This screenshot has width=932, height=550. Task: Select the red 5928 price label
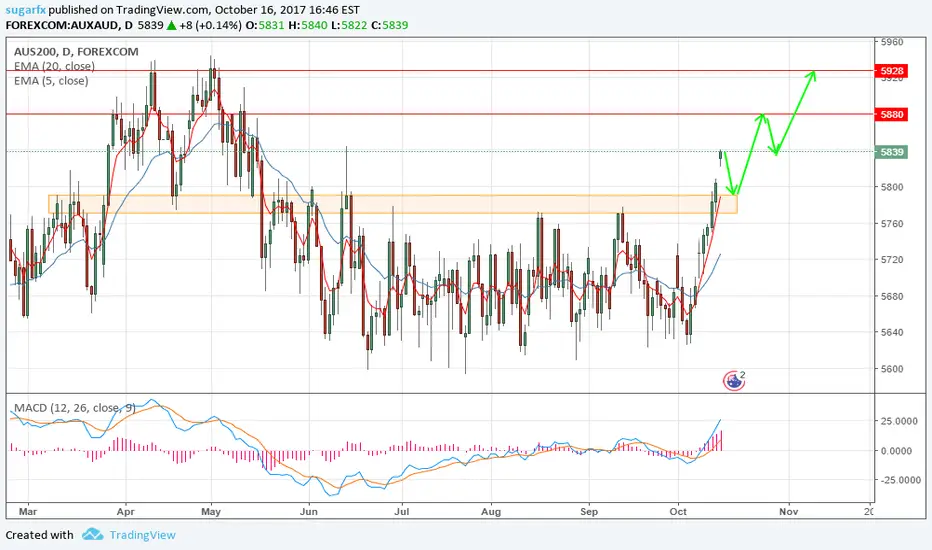892,71
